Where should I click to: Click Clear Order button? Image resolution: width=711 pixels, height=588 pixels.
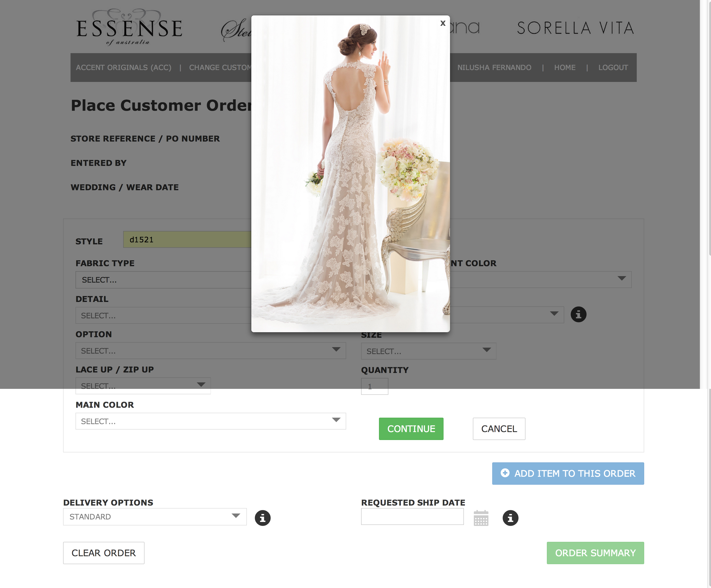coord(104,553)
